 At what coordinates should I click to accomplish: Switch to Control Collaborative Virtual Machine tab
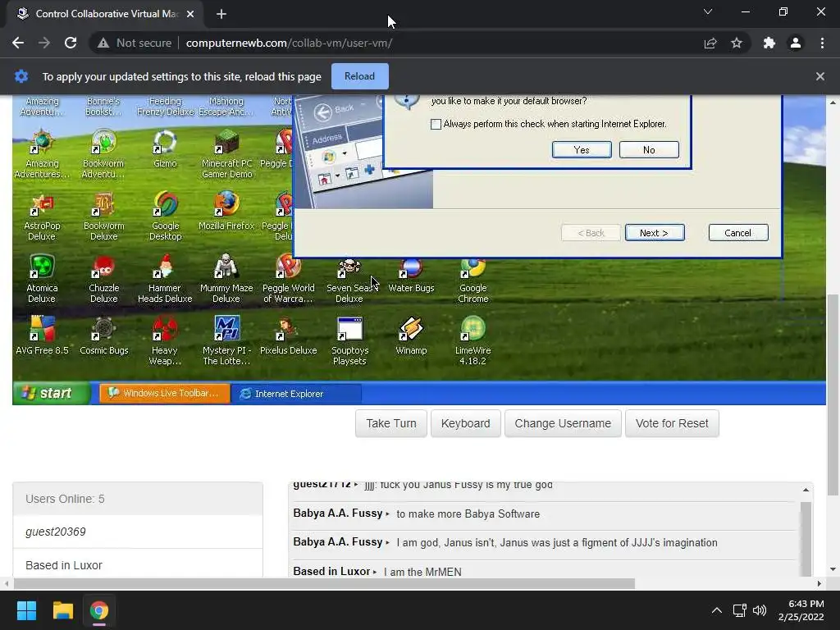(105, 14)
